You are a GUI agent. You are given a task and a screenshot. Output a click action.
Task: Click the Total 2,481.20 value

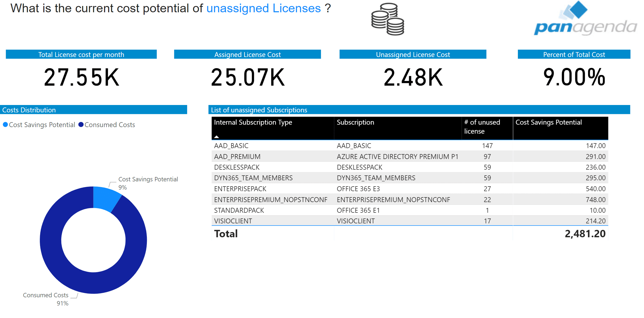click(585, 234)
